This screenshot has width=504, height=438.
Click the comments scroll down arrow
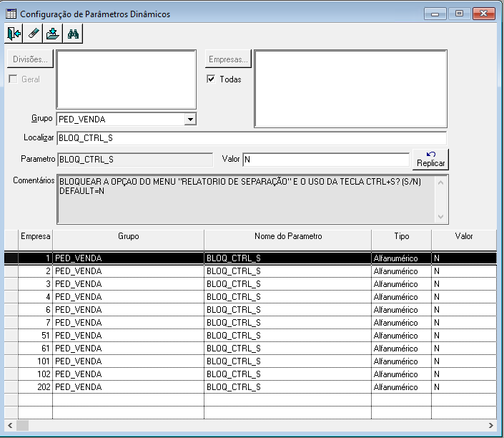pyautogui.click(x=440, y=217)
